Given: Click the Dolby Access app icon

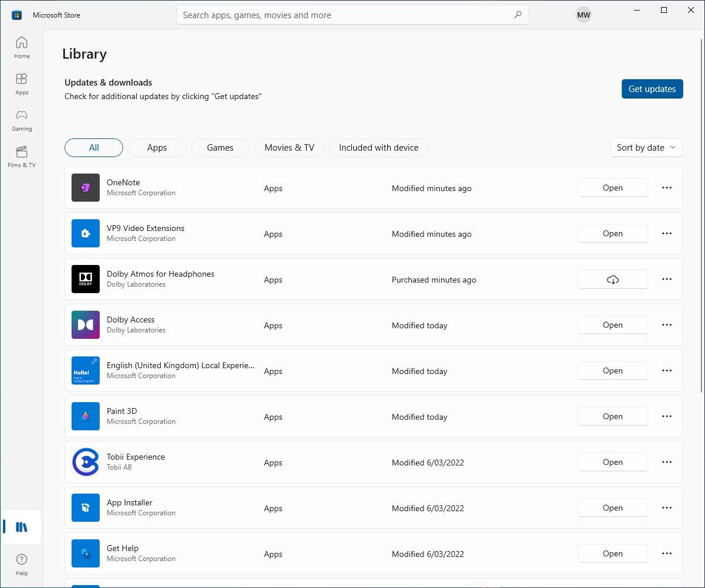Looking at the screenshot, I should 86,325.
